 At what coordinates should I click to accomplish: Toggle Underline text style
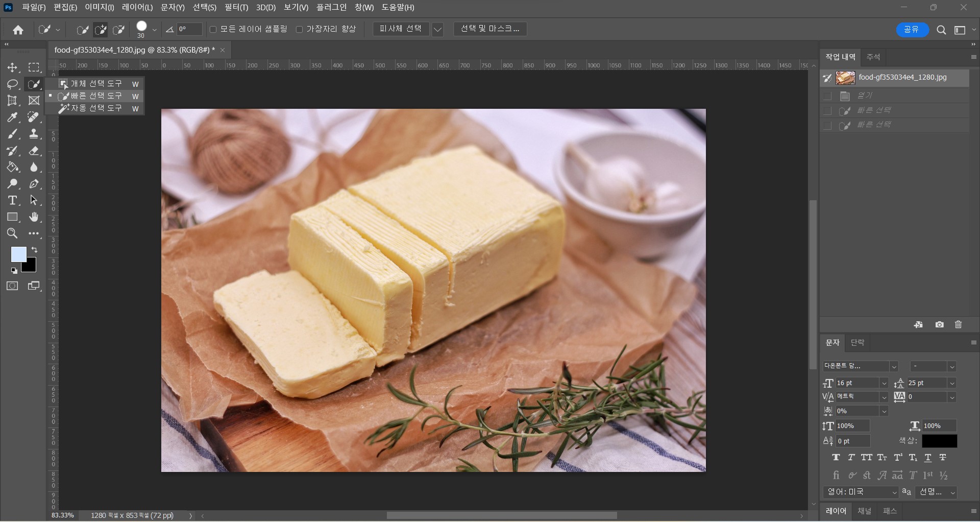tap(928, 458)
